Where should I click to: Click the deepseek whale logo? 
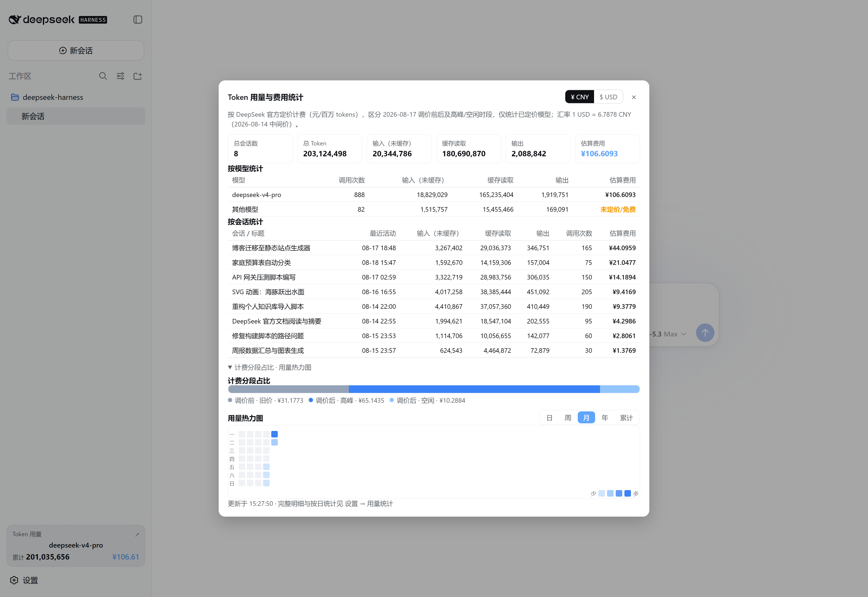(x=15, y=20)
